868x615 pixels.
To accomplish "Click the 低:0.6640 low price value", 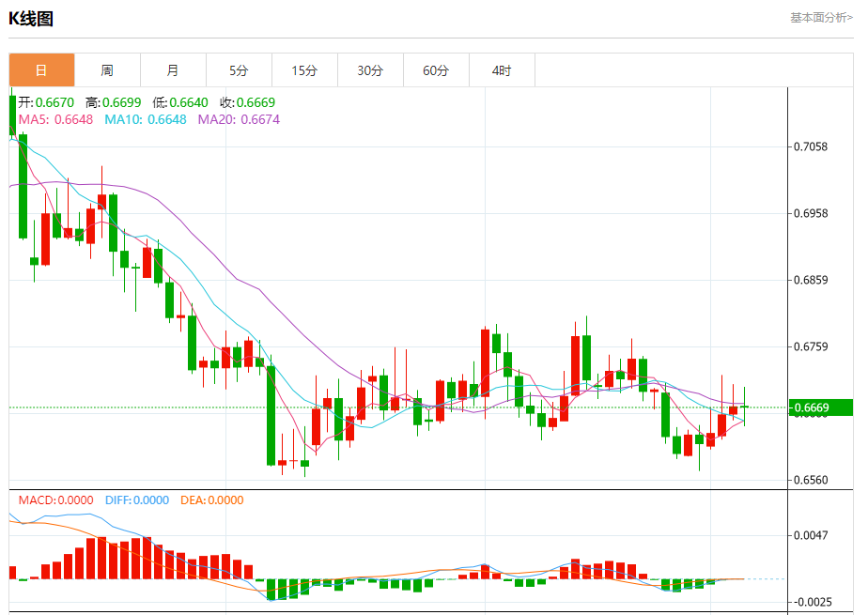I will pos(180,102).
